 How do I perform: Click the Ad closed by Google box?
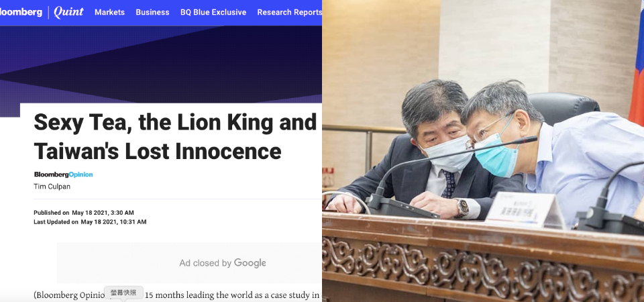tap(189, 263)
